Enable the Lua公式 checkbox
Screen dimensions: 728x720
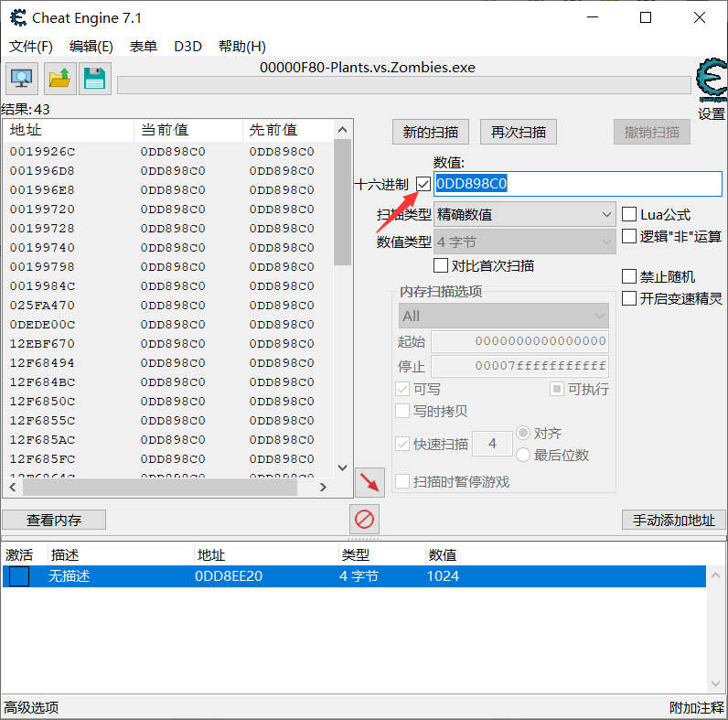click(x=628, y=214)
